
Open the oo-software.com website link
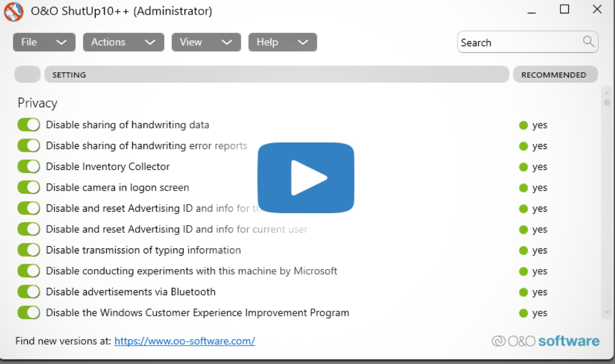coord(185,341)
